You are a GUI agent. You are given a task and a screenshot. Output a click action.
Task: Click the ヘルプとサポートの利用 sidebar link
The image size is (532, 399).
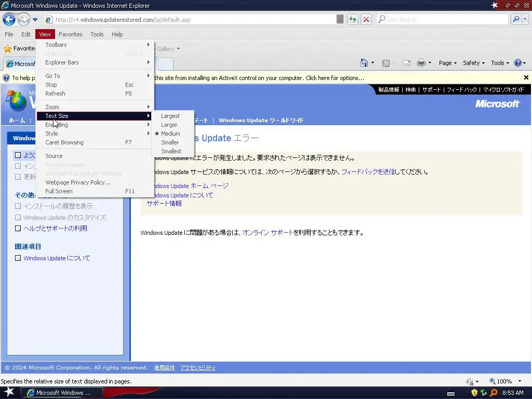(55, 229)
